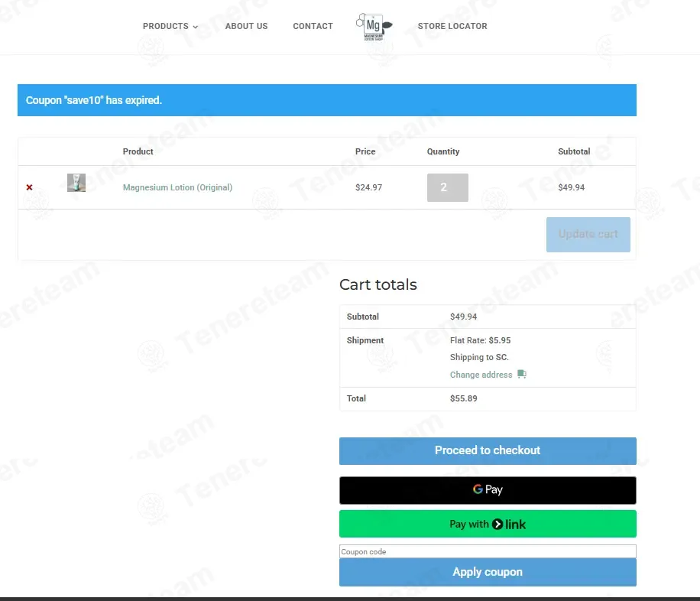Click the Quantity column header
The height and width of the screenshot is (601, 700).
443,151
